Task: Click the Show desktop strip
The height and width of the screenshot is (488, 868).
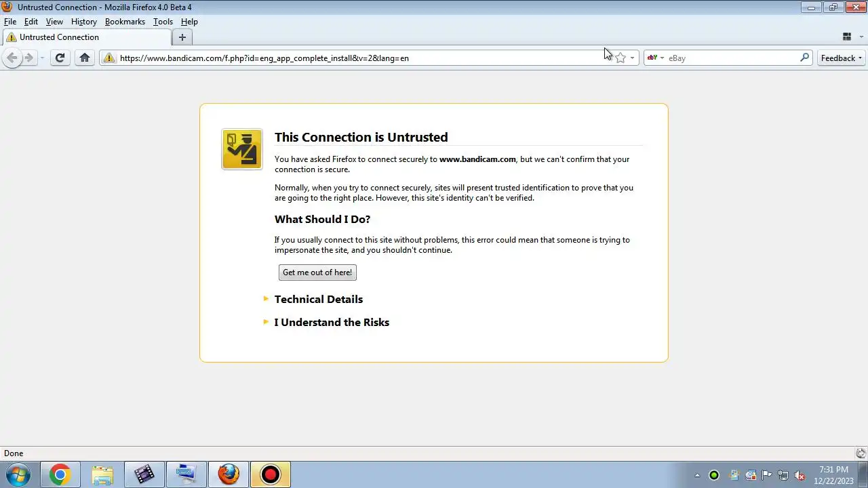Action: coord(863,474)
